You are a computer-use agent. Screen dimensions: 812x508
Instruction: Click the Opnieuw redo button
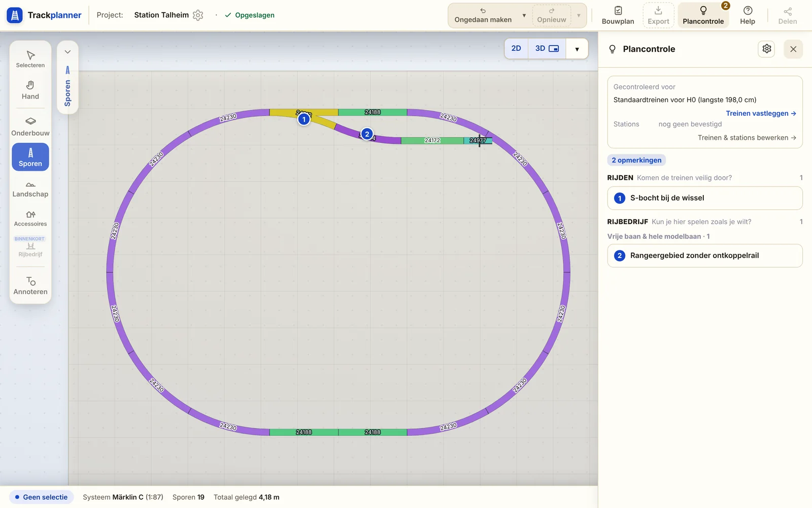coord(552,15)
